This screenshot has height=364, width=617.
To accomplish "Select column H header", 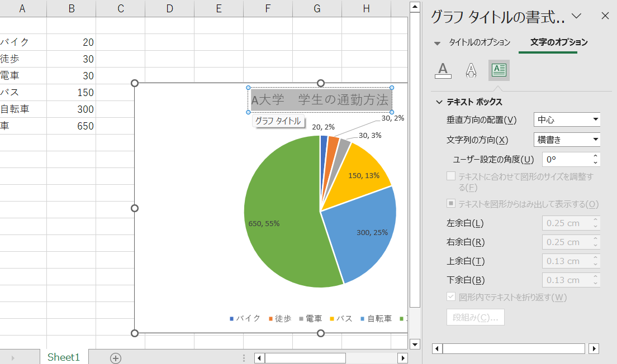I will pos(367,8).
